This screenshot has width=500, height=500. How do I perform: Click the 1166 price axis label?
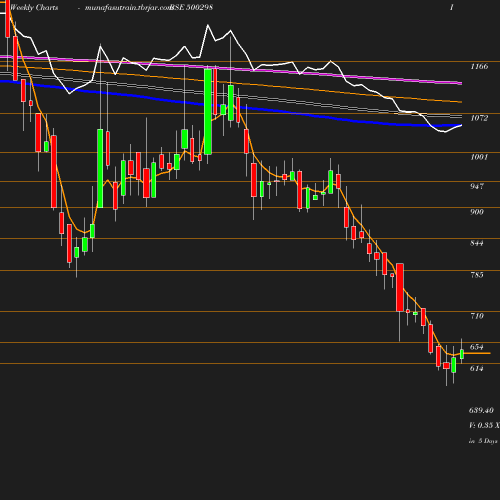(479, 66)
